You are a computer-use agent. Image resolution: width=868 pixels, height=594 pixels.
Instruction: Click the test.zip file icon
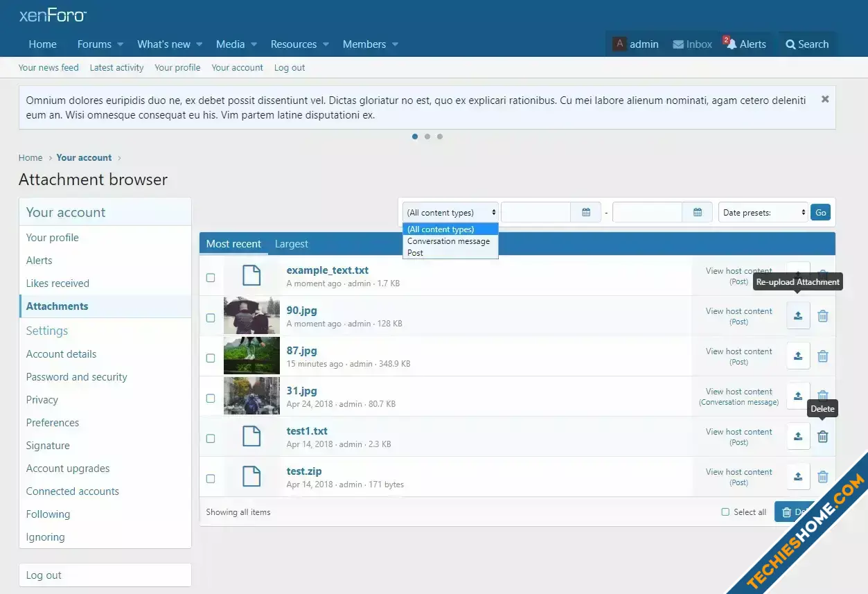[x=251, y=477]
